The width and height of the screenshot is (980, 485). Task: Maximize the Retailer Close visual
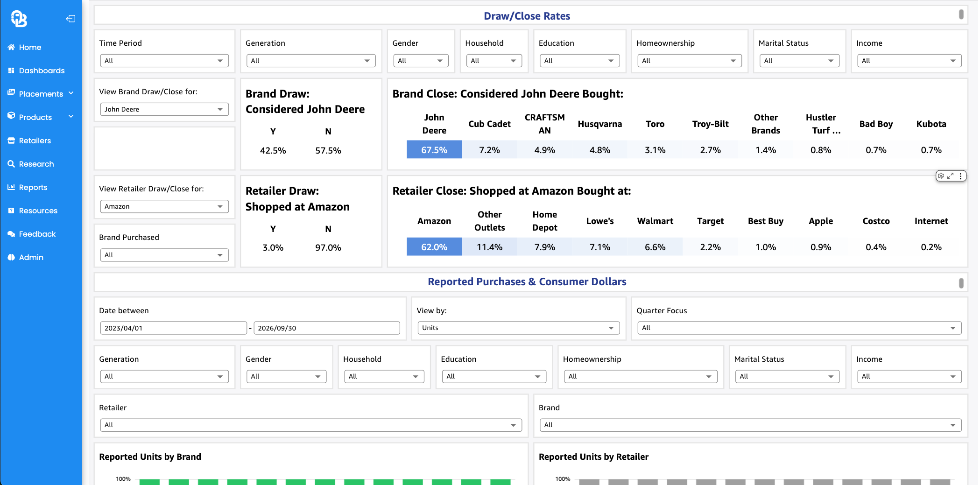pos(950,176)
